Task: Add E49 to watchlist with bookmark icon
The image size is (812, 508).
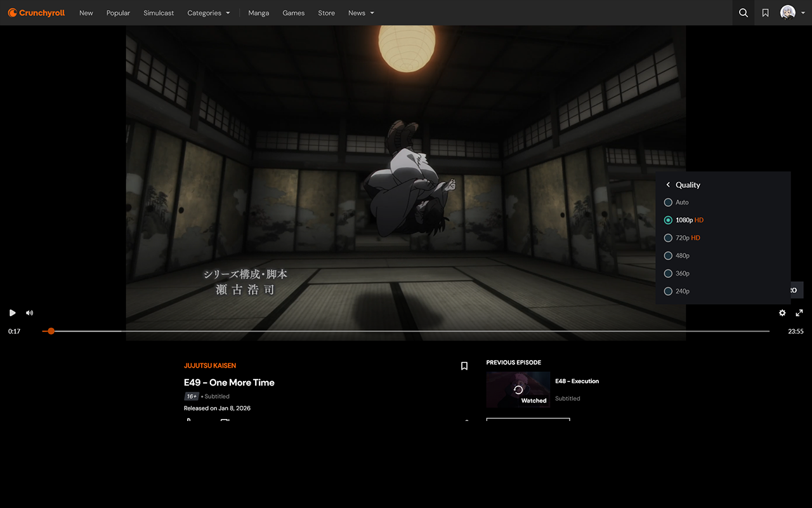Action: pyautogui.click(x=464, y=366)
